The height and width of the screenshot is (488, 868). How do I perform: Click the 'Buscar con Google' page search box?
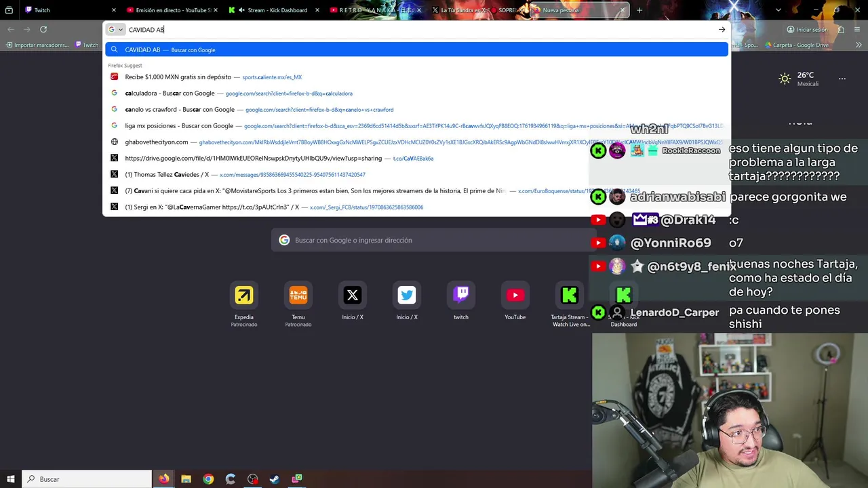[434, 240]
